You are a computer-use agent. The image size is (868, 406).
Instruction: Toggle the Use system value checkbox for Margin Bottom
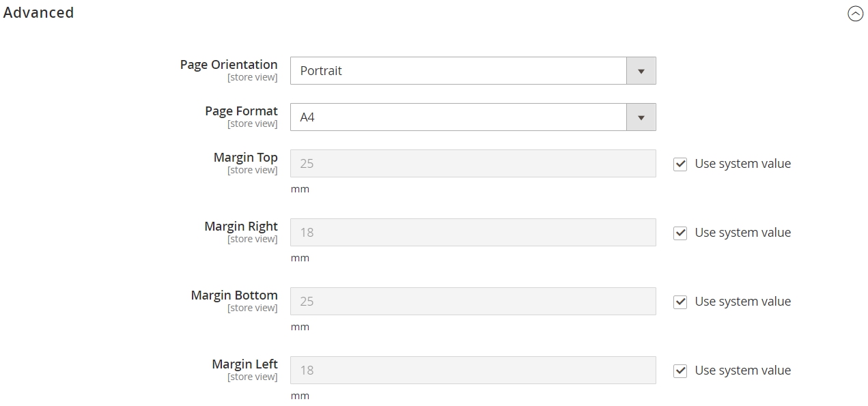click(x=680, y=302)
